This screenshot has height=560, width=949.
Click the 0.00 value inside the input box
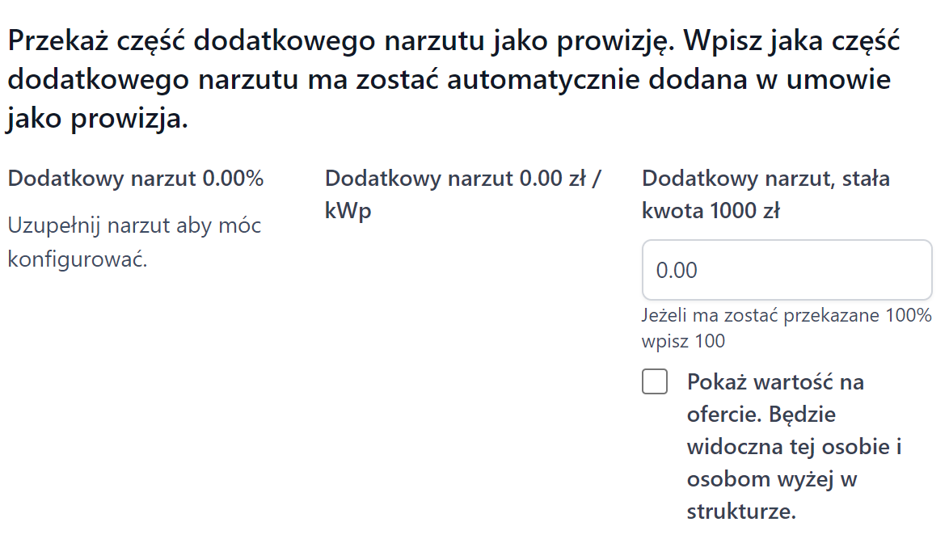point(677,271)
